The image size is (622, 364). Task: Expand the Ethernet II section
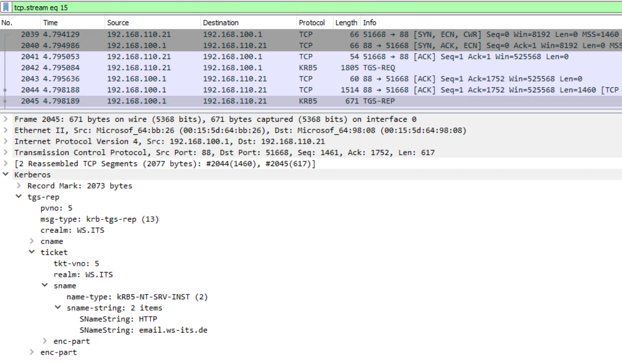(x=6, y=130)
